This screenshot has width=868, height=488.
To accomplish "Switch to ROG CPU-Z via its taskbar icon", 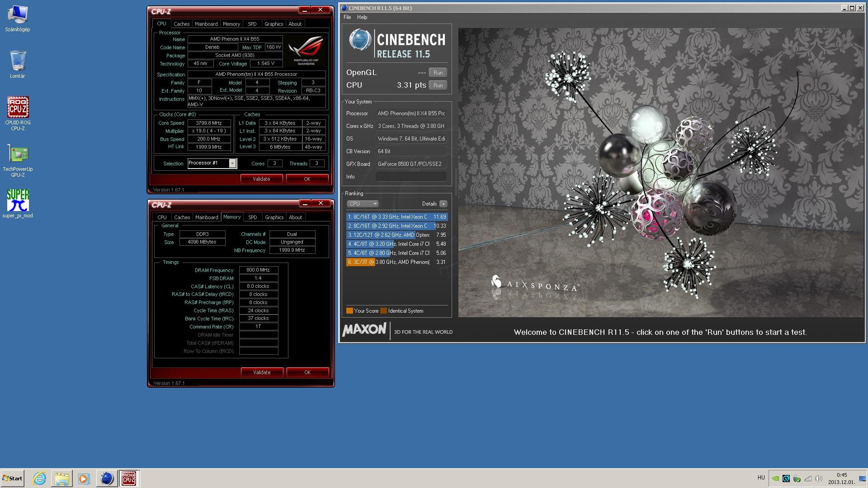I will click(x=129, y=479).
